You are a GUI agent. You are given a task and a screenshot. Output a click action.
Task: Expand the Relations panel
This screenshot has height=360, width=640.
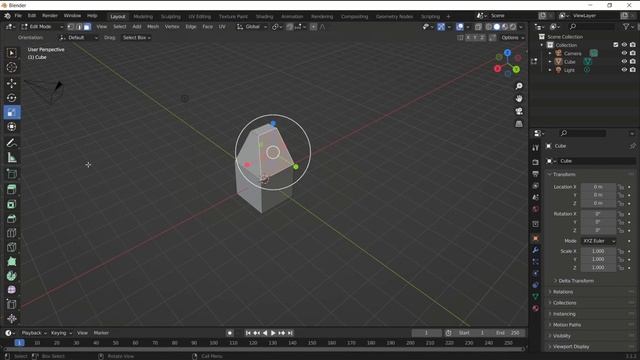[x=562, y=292]
